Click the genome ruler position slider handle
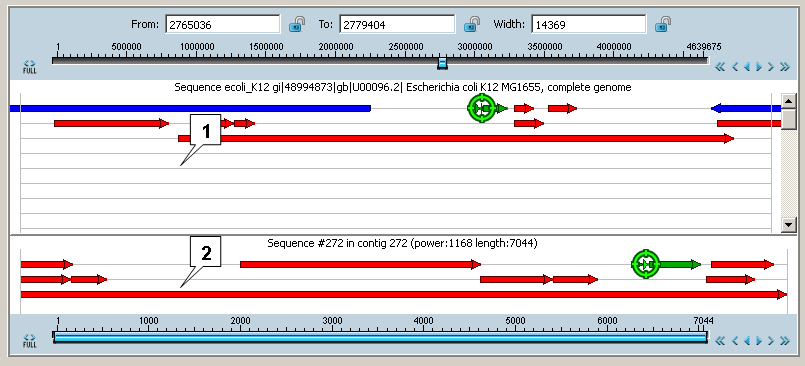 [x=443, y=63]
